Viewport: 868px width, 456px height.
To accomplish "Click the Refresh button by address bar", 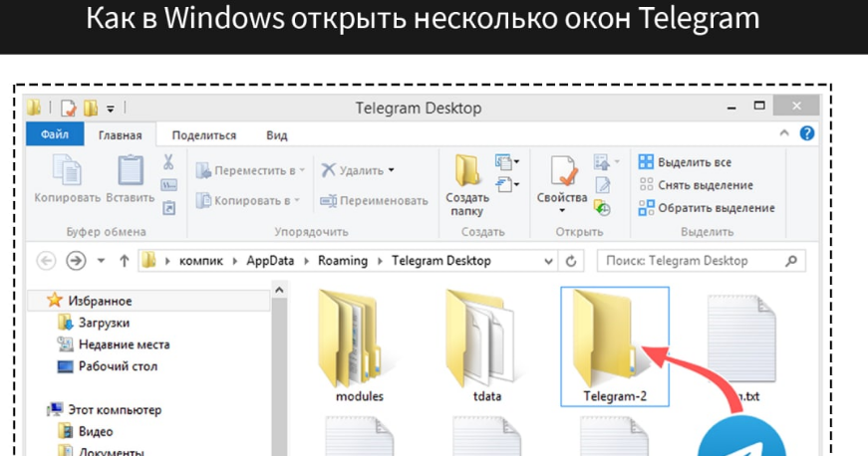I will tap(571, 261).
